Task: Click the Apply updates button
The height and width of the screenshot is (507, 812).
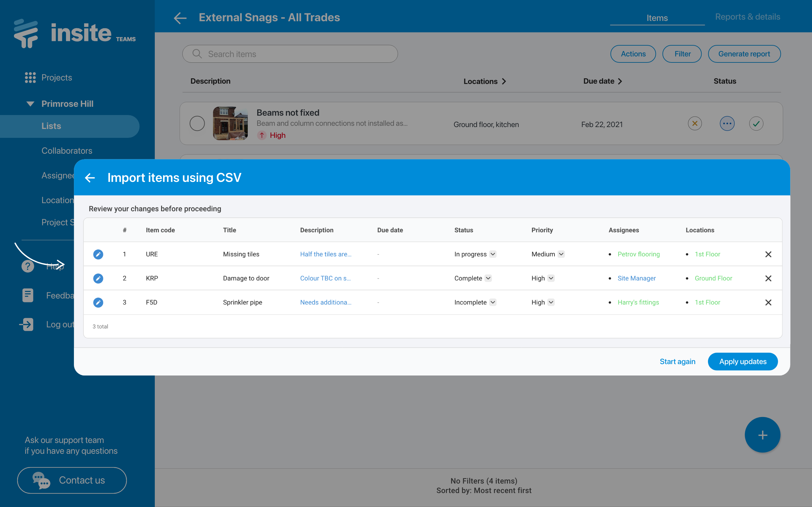Action: click(x=743, y=362)
